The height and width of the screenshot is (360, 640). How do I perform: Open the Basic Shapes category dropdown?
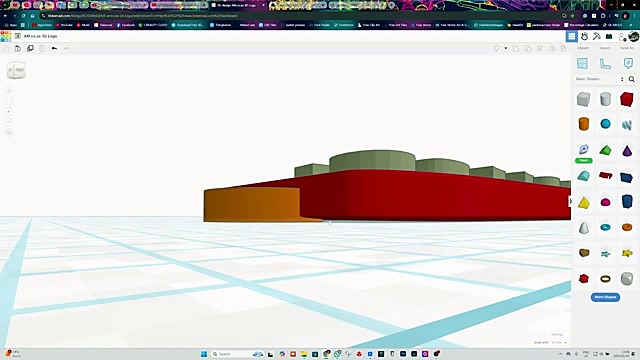600,79
